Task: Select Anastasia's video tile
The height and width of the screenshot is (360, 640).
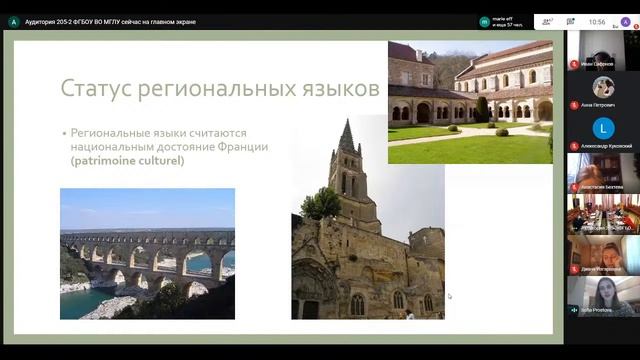Action: [603, 173]
